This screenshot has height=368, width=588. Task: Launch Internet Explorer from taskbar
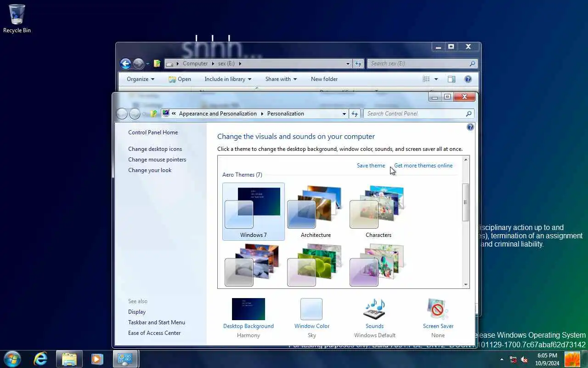40,359
